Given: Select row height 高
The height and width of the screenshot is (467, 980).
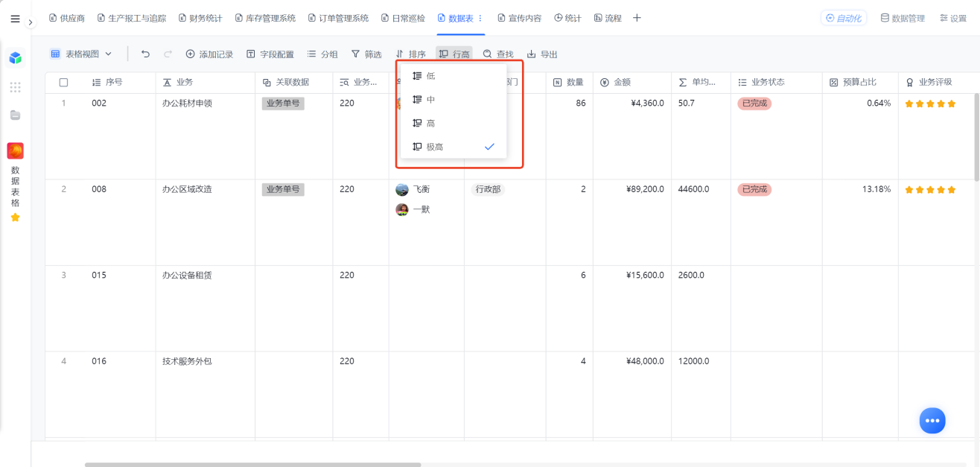Looking at the screenshot, I should tap(454, 124).
